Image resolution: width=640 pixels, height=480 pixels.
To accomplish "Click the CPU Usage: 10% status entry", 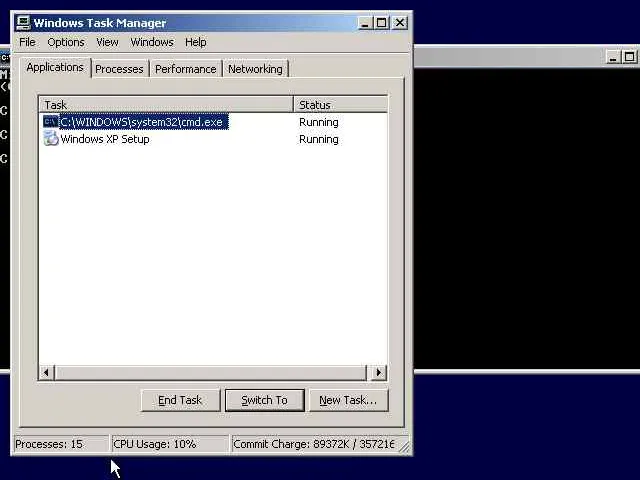I will [x=169, y=444].
